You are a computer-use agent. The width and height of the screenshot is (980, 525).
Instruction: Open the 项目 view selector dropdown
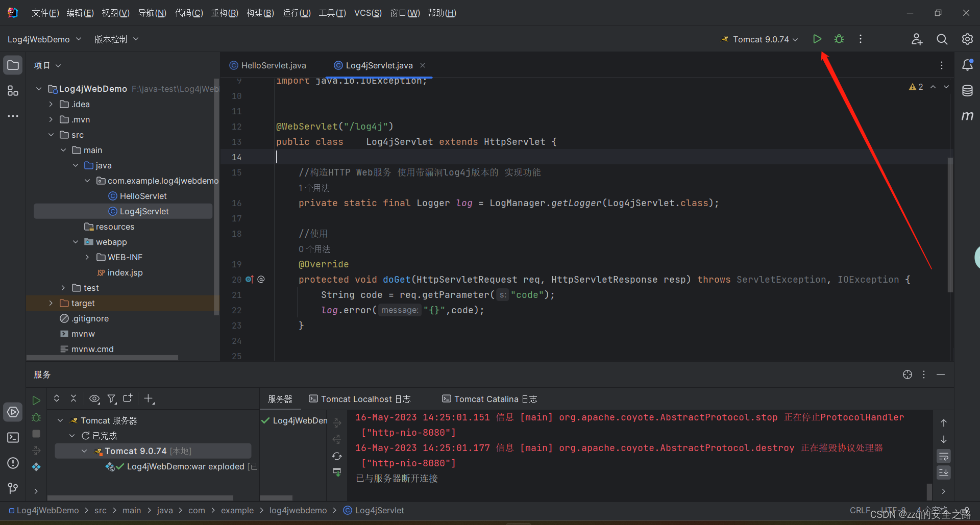(x=47, y=65)
